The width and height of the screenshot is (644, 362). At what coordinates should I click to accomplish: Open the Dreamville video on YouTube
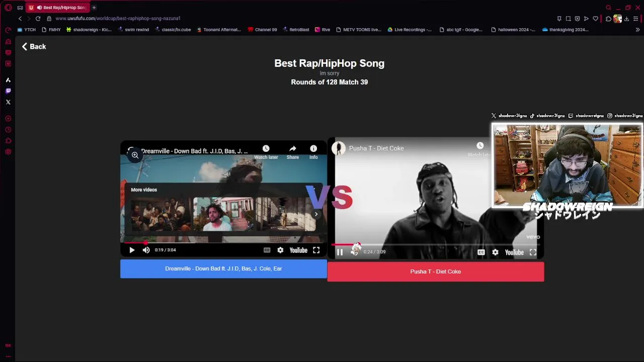point(298,250)
